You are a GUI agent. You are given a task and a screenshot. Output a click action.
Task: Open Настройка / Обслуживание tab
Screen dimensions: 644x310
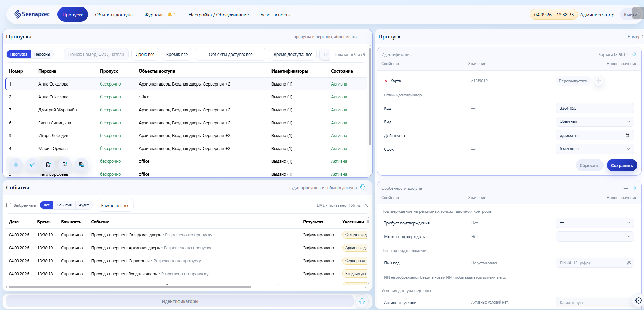[219, 15]
